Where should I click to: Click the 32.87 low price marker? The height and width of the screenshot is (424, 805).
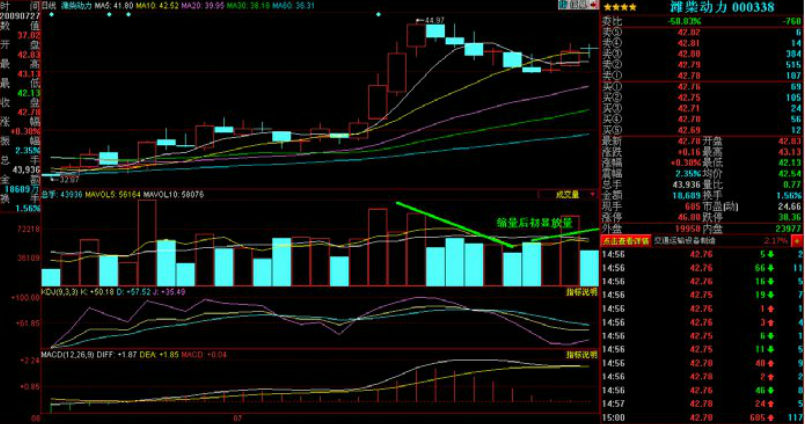pyautogui.click(x=68, y=180)
